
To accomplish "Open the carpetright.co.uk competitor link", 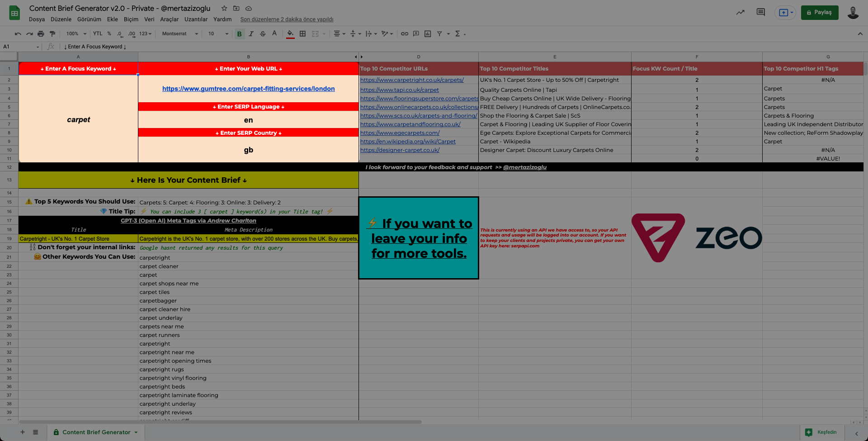I will click(x=412, y=80).
